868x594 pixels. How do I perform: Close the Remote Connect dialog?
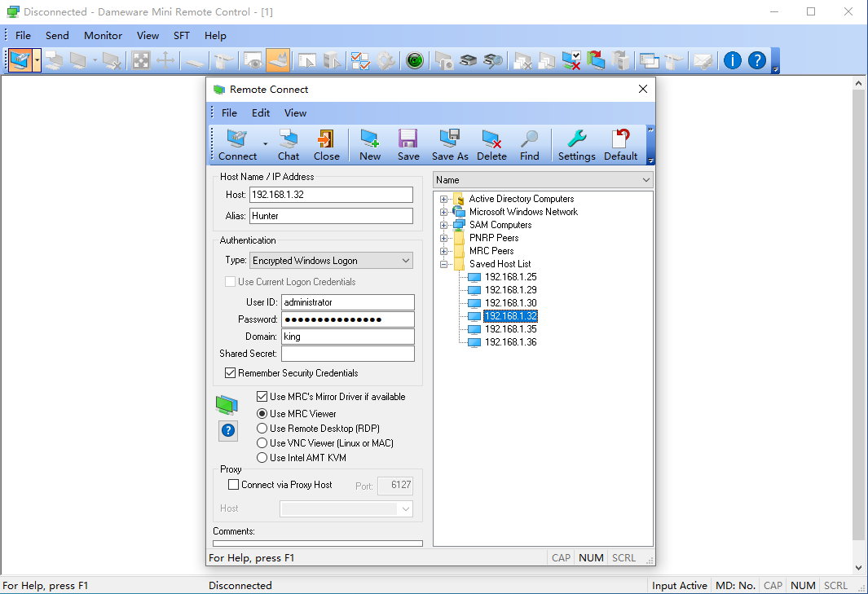tap(643, 89)
